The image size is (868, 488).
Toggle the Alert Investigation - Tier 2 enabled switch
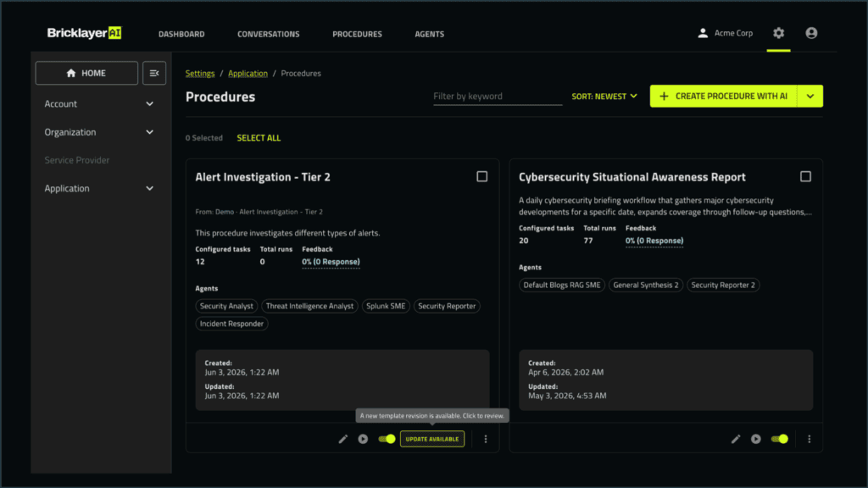[387, 439]
